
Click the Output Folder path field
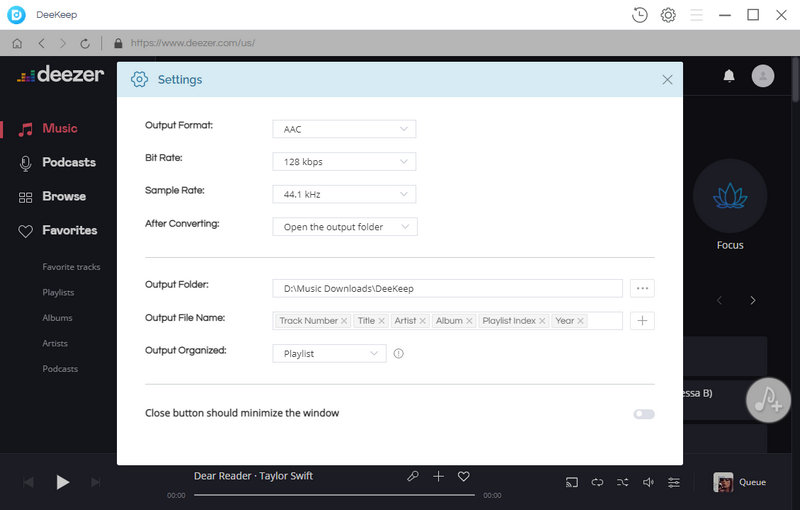point(447,288)
